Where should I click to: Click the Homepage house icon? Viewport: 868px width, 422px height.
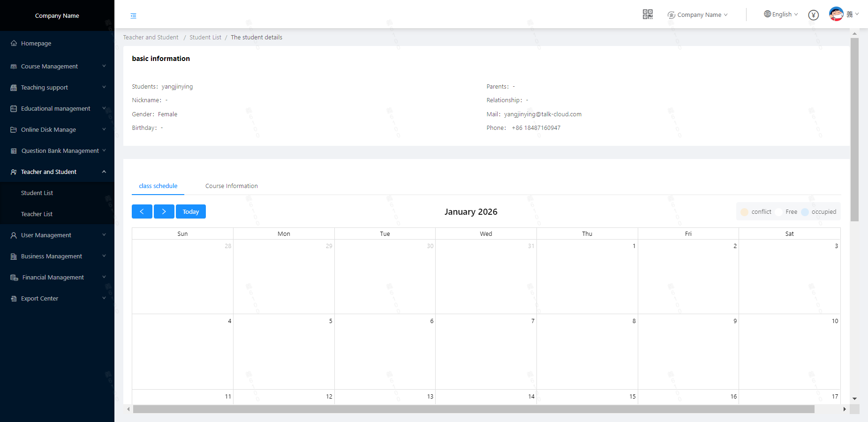pyautogui.click(x=14, y=43)
